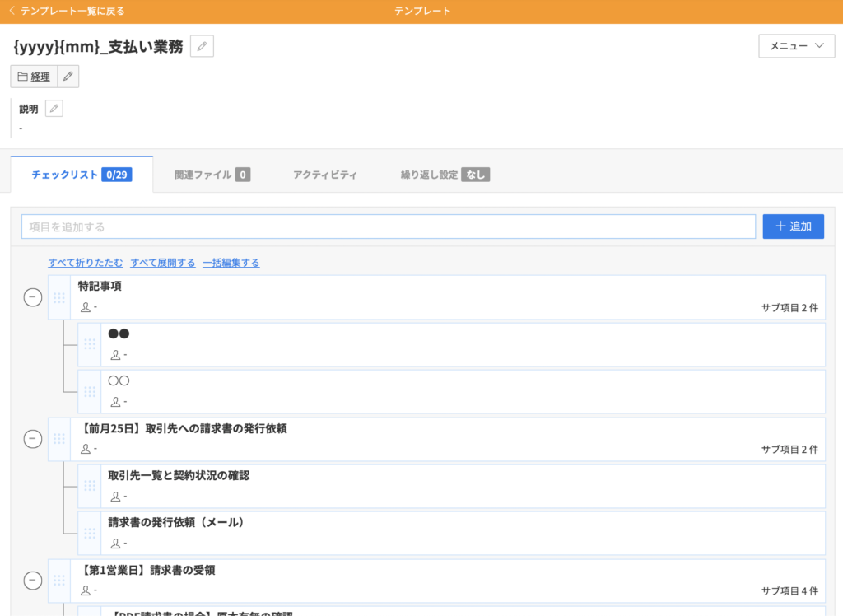Image resolution: width=843 pixels, height=616 pixels.
Task: Collapse the 【前月25日】取引先への請求書の発行依頼 group
Action: coord(33,439)
